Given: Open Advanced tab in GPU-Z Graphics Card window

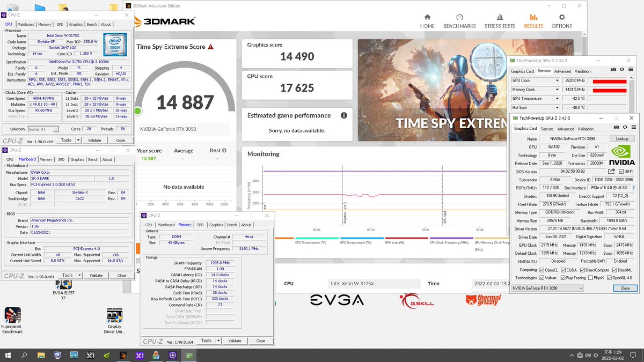Looking at the screenshot, I should 566,129.
